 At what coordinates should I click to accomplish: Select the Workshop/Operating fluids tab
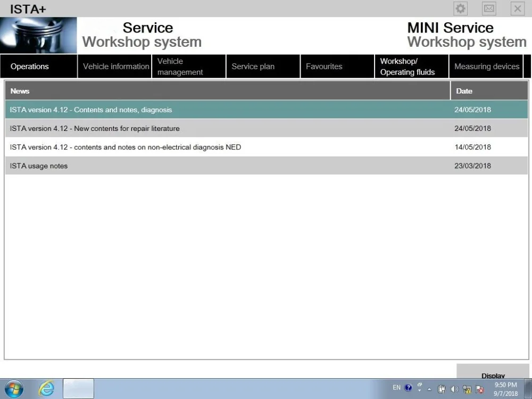coord(412,66)
